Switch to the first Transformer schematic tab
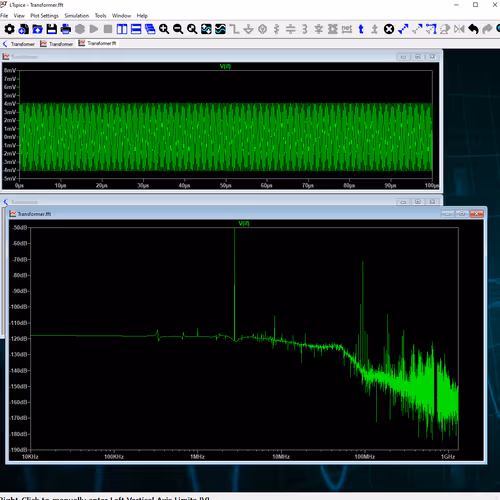 pos(19,44)
